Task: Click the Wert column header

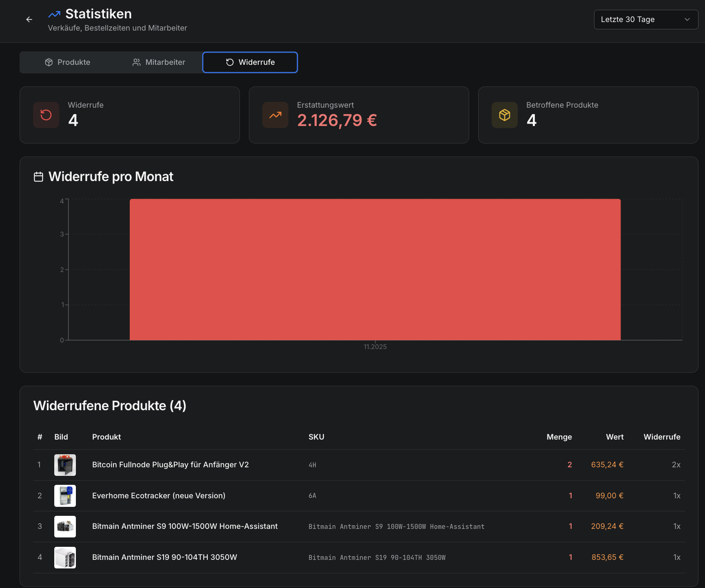Action: 614,437
